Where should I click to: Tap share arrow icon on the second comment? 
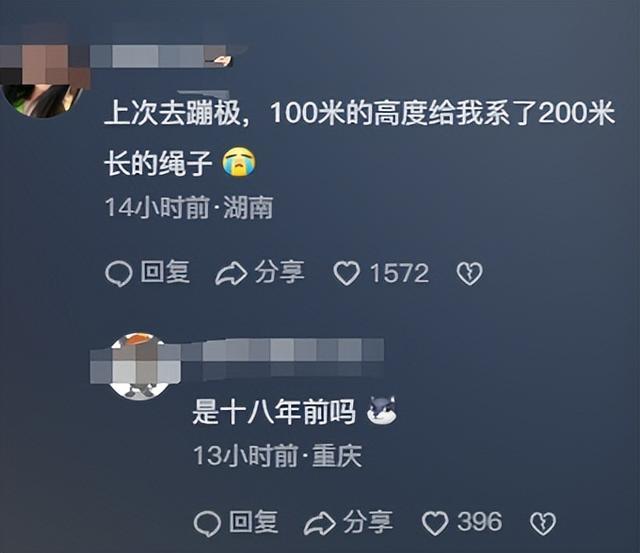point(320,524)
